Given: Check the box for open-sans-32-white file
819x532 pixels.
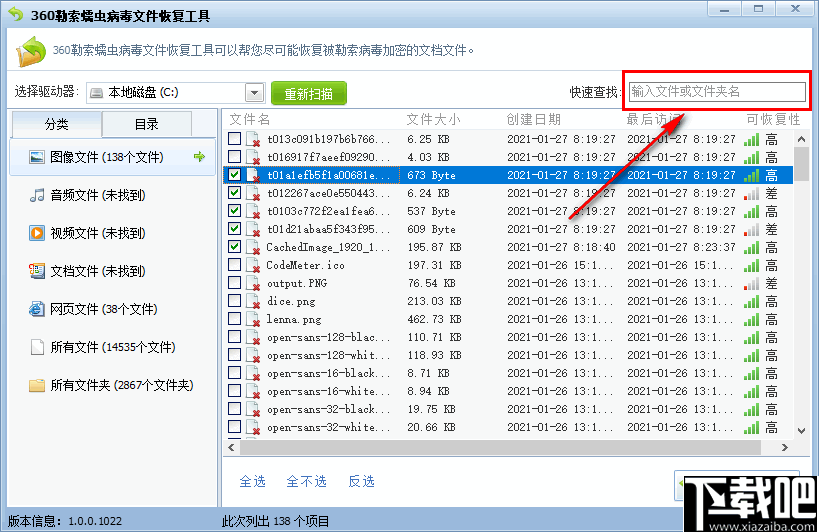Looking at the screenshot, I should click(235, 427).
